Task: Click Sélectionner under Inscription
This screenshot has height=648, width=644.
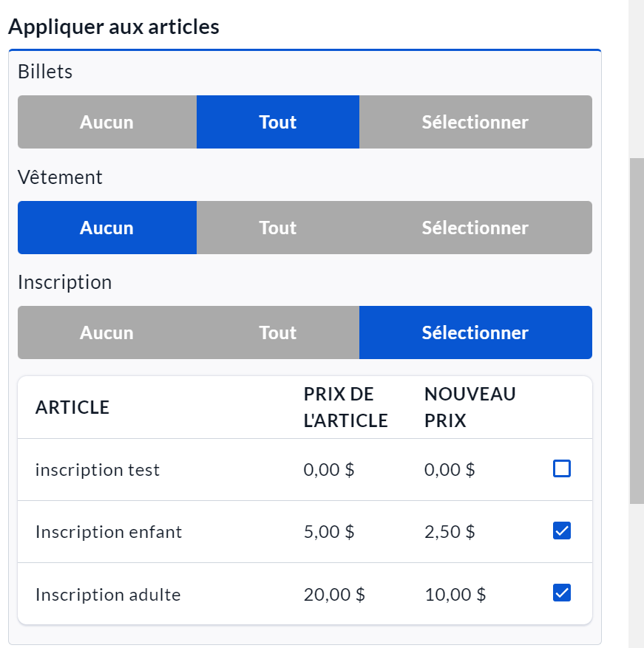Action: coord(475,332)
